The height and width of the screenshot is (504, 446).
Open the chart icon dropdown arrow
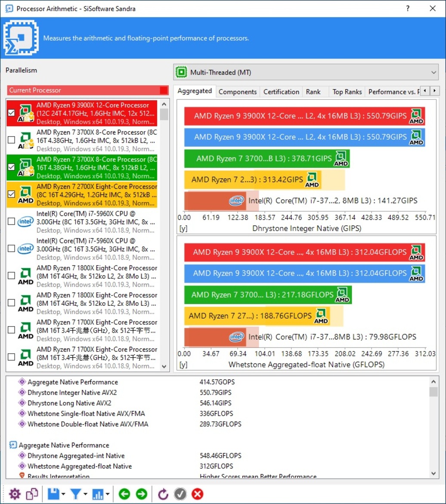tap(108, 494)
